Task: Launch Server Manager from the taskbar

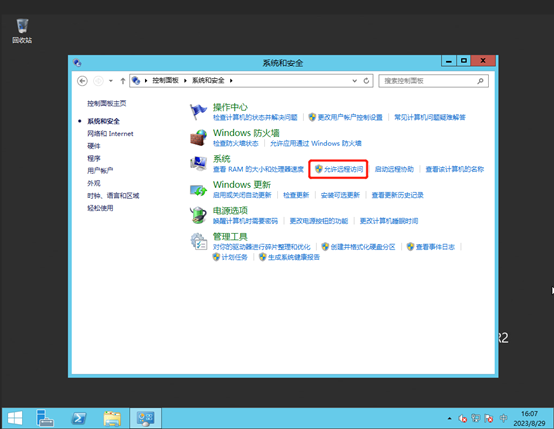Action: pos(45,418)
